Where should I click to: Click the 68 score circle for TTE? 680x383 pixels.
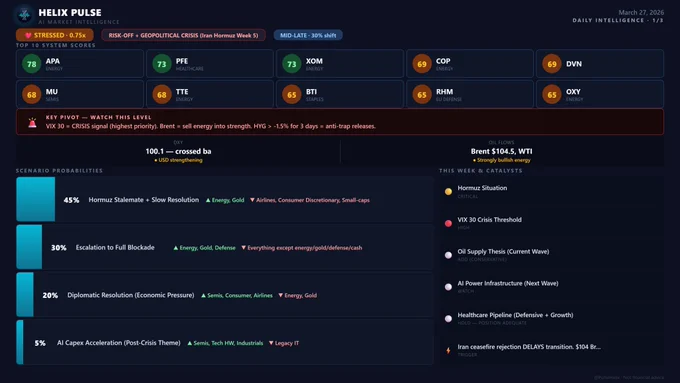tap(162, 95)
